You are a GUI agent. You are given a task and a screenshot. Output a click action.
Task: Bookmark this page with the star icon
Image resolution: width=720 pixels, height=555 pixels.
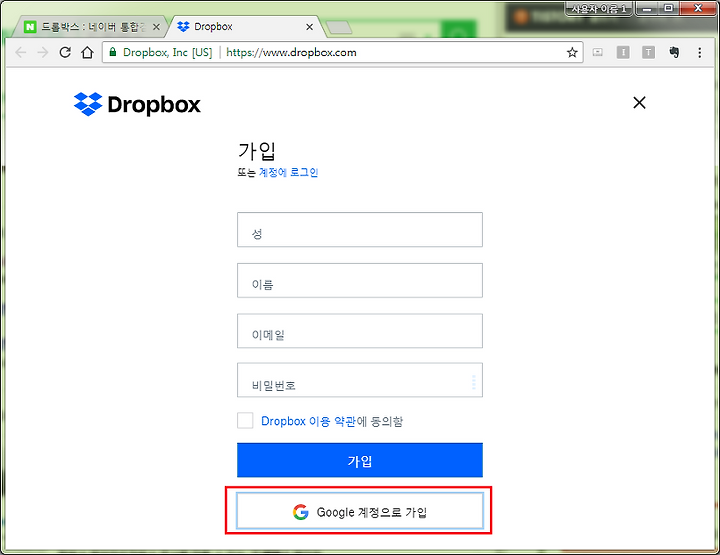572,52
